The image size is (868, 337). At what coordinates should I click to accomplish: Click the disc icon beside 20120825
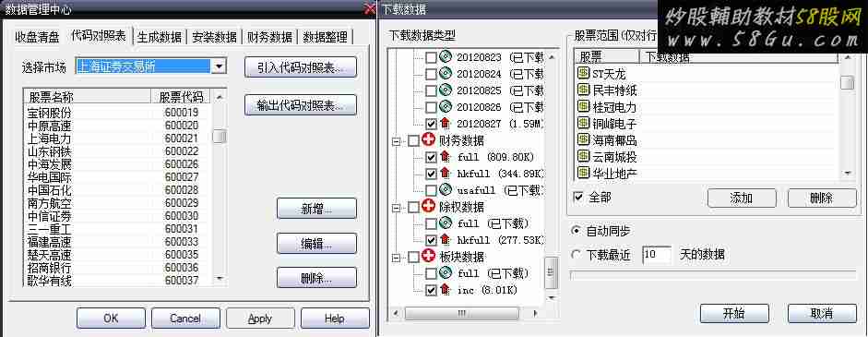[x=446, y=90]
